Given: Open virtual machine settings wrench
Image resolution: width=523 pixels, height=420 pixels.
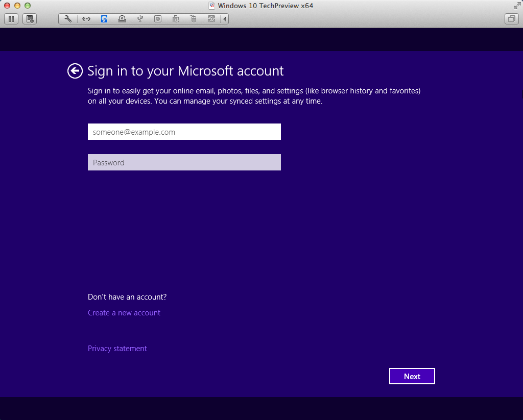Looking at the screenshot, I should 68,19.
